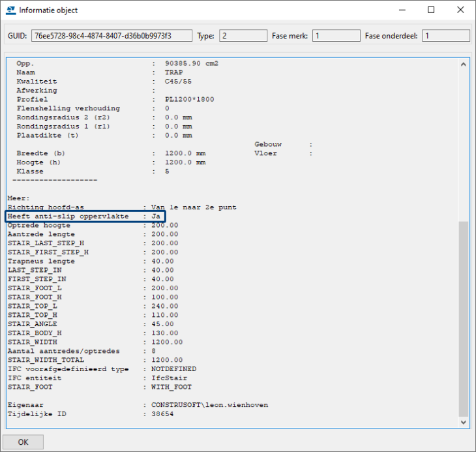Focus the Fase onderdeel field
Screen dimensions: 476x452
point(446,36)
